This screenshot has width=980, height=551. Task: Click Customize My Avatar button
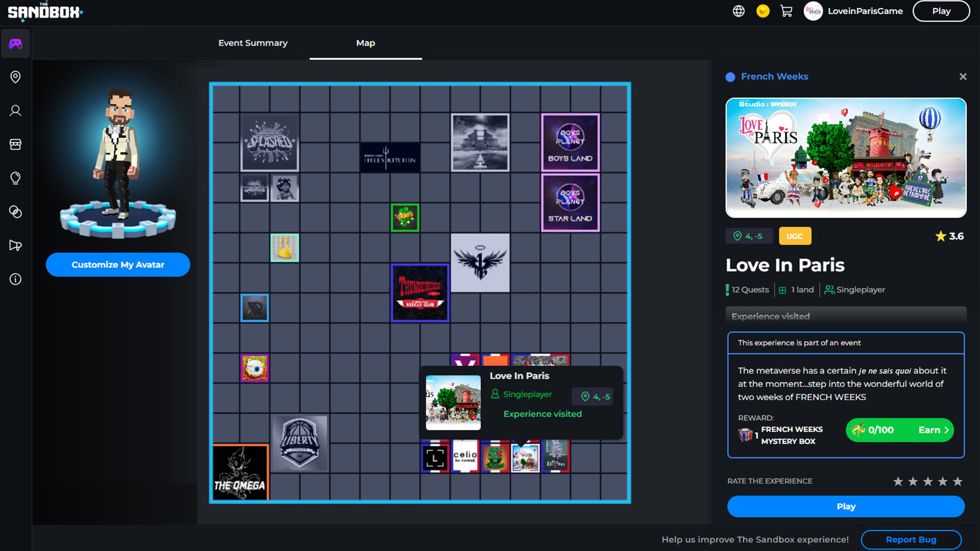tap(118, 264)
